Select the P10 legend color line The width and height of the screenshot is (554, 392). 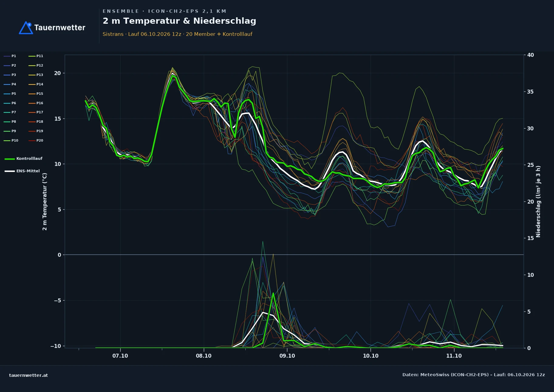click(x=7, y=141)
